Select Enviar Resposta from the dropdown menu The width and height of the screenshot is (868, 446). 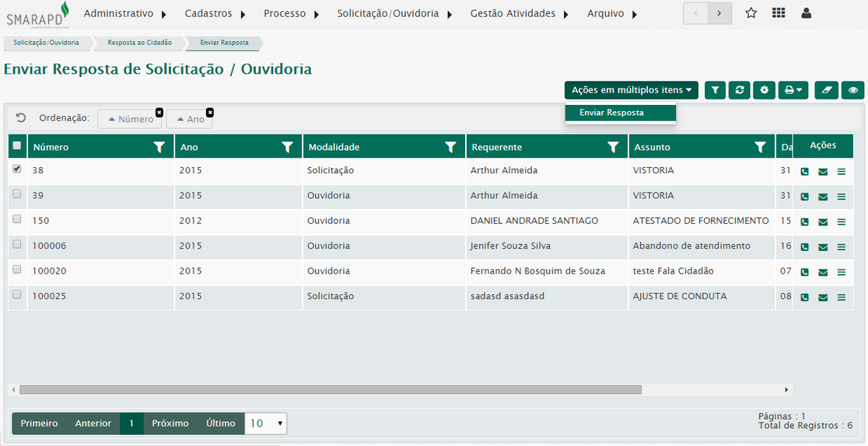(x=611, y=113)
